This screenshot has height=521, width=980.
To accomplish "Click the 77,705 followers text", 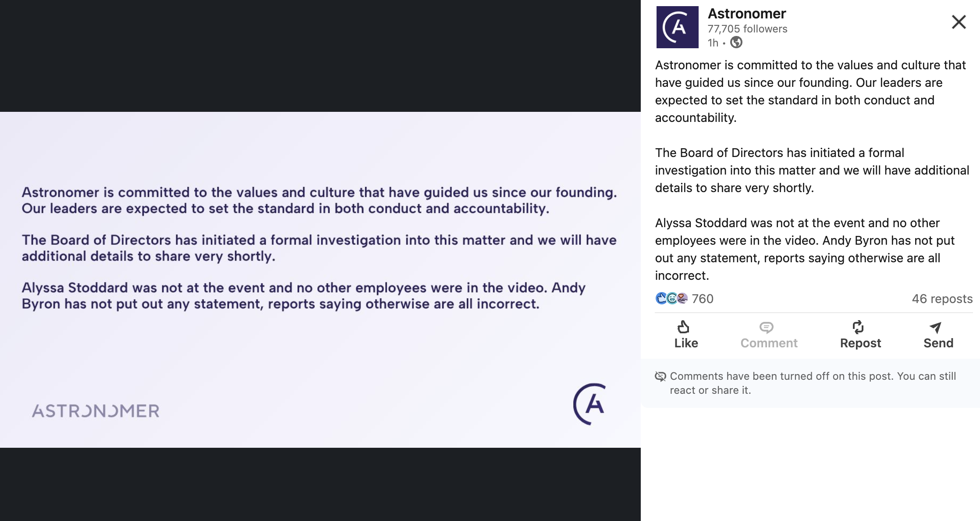I will [x=747, y=29].
